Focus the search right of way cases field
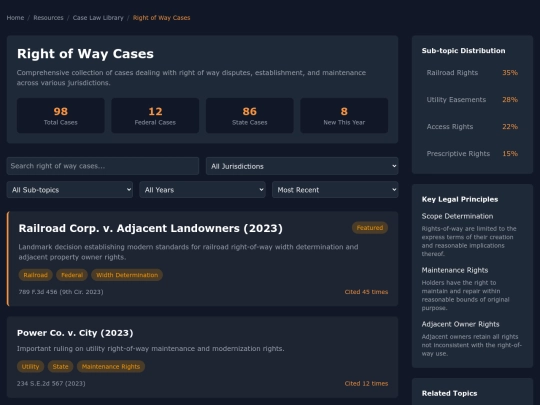Viewport: 540px width, 405px height. coord(103,166)
